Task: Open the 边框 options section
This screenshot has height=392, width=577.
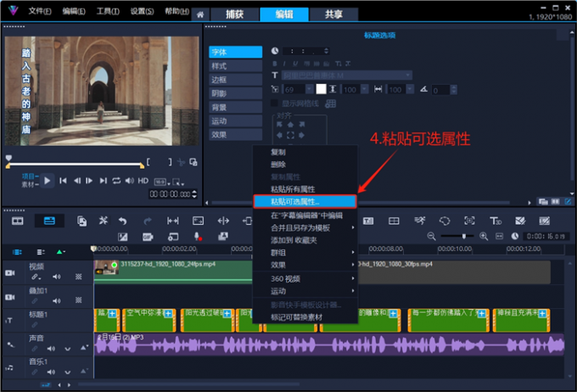Action: (x=236, y=80)
